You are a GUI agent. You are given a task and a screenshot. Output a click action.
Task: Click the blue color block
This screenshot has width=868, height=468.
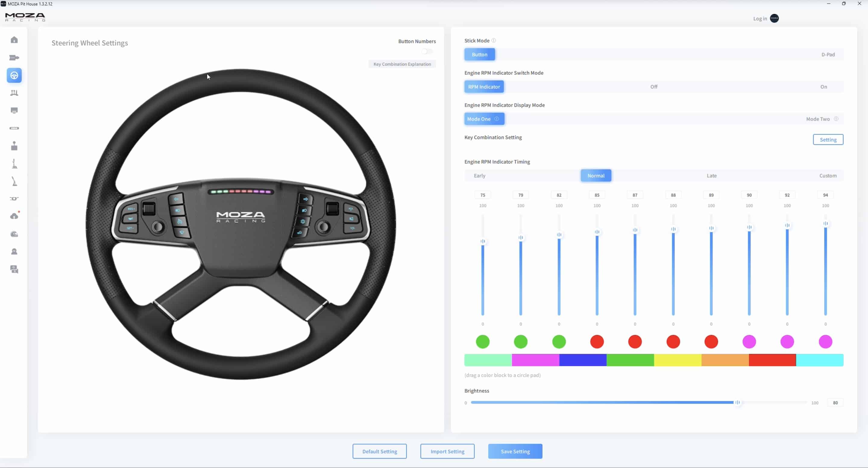click(583, 360)
